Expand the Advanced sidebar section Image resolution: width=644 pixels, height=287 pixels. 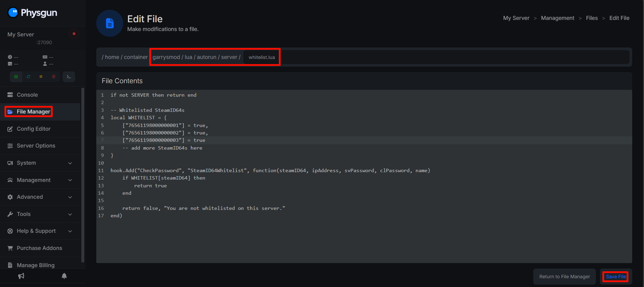(40, 197)
